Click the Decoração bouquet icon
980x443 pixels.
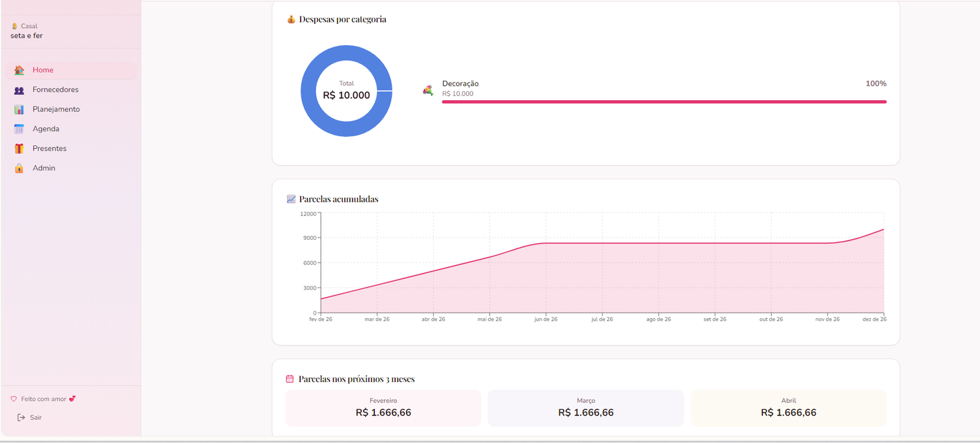[428, 91]
